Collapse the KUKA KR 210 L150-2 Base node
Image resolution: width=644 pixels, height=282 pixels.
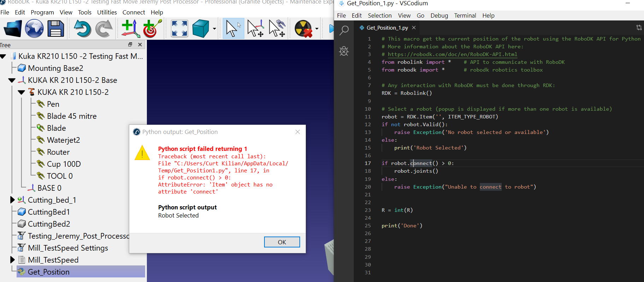[x=12, y=80]
